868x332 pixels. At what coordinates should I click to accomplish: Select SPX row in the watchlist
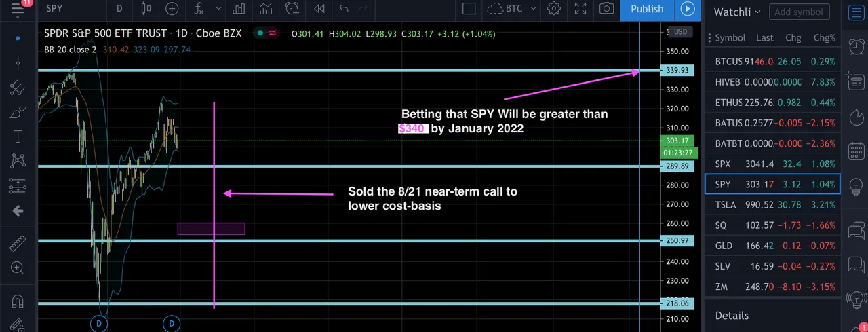pyautogui.click(x=772, y=164)
